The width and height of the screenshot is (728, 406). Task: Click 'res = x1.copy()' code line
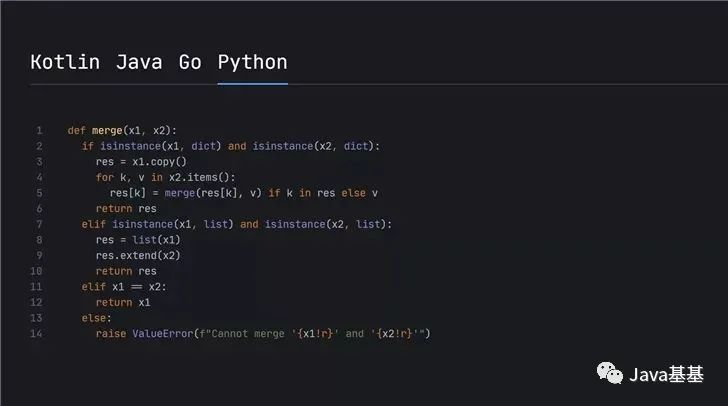[x=141, y=162]
